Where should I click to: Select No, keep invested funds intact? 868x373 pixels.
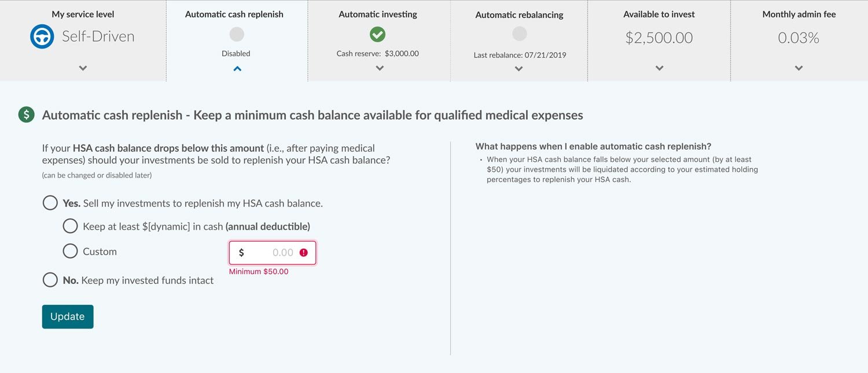coord(50,280)
